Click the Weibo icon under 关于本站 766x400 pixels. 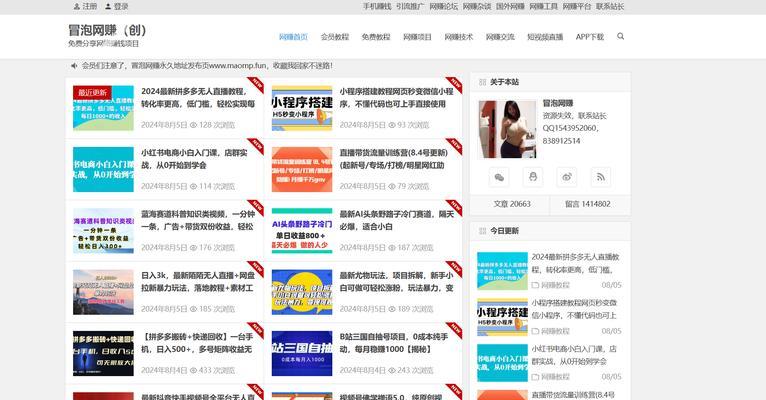tap(567, 177)
